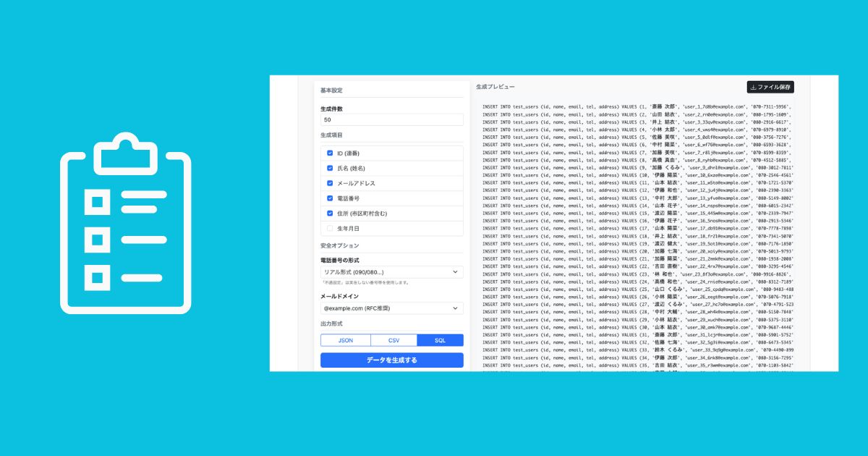
Task: Click the download icon in ファイル保存 button
Action: (753, 88)
